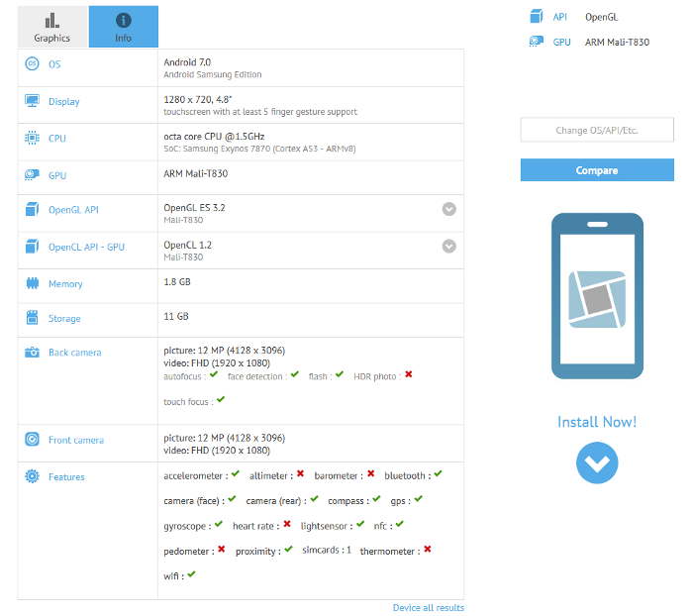Click the Features gear icon
The width and height of the screenshot is (693, 616).
click(32, 476)
